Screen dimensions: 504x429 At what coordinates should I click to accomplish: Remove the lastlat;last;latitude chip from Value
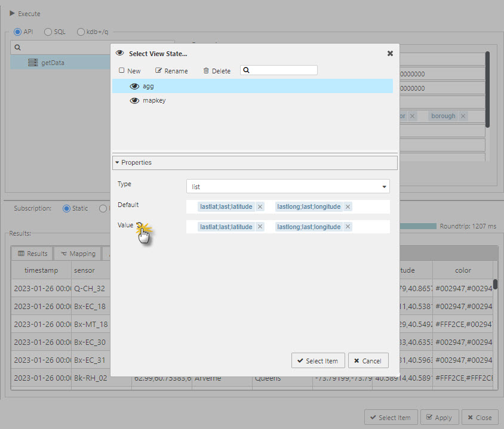coord(260,227)
